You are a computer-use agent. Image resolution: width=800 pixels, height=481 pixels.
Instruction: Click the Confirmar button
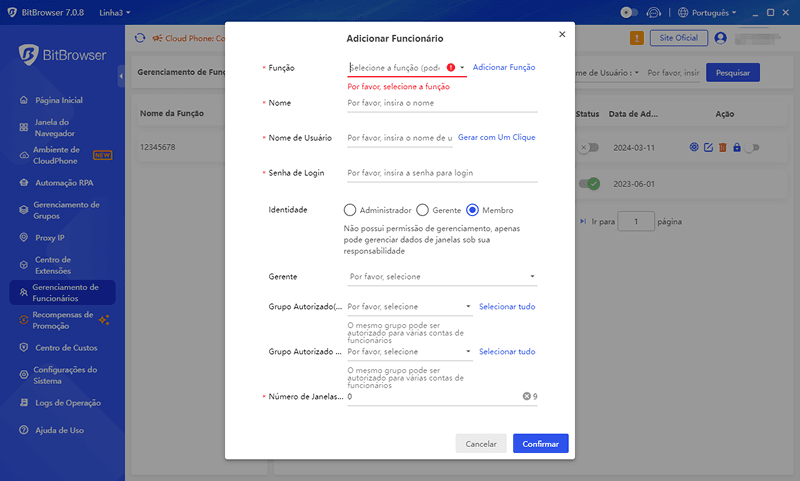pyautogui.click(x=541, y=443)
